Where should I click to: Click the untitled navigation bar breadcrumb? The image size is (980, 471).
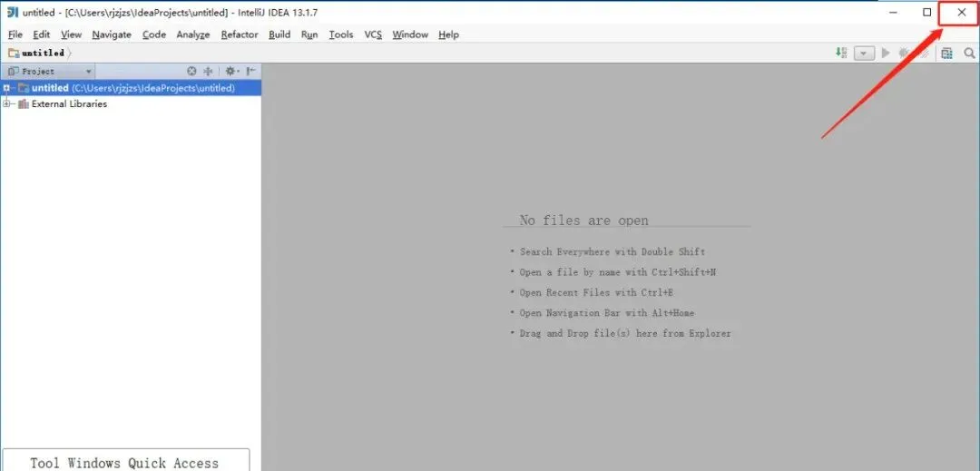(37, 54)
